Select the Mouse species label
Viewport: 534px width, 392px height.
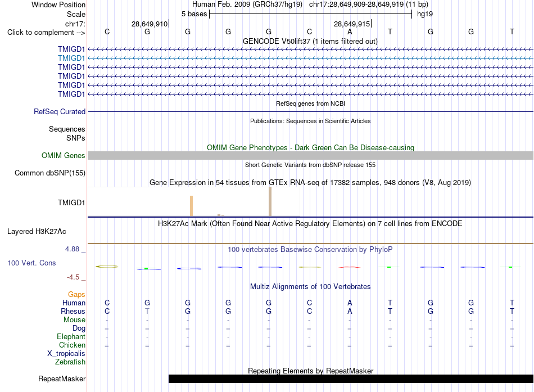[74, 320]
